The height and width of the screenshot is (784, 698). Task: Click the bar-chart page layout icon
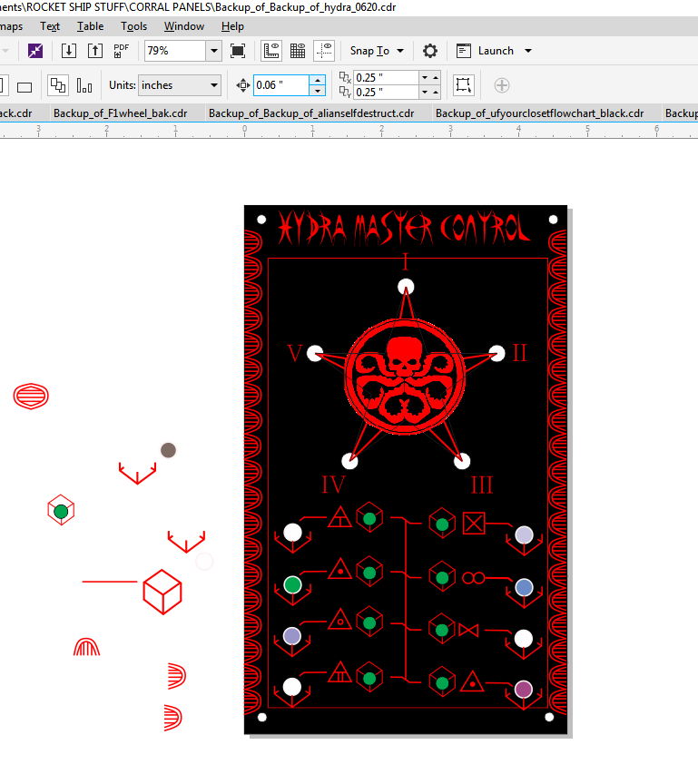click(84, 85)
